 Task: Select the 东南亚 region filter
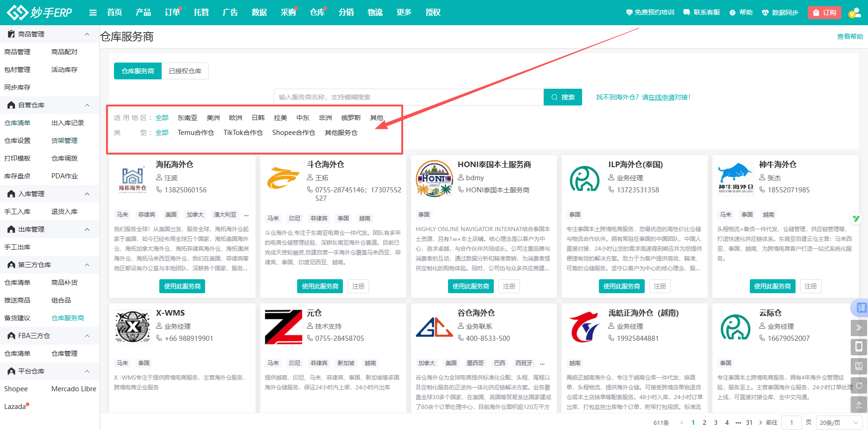coord(187,118)
